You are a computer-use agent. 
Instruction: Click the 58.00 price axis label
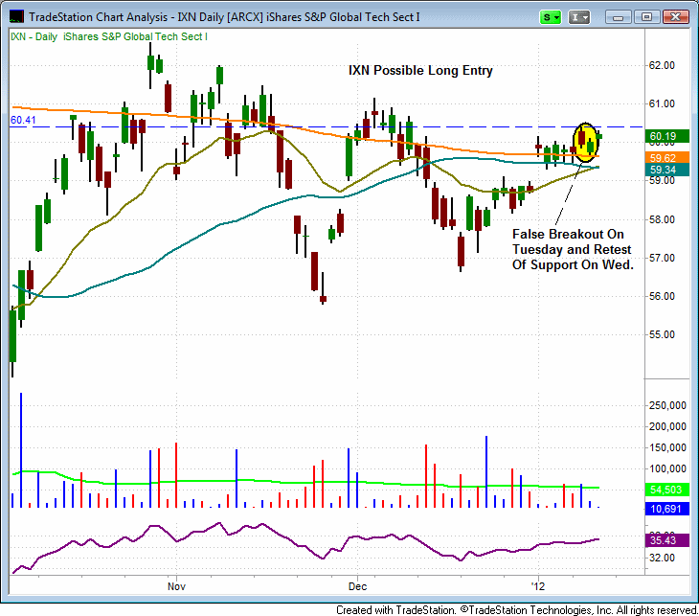(662, 219)
